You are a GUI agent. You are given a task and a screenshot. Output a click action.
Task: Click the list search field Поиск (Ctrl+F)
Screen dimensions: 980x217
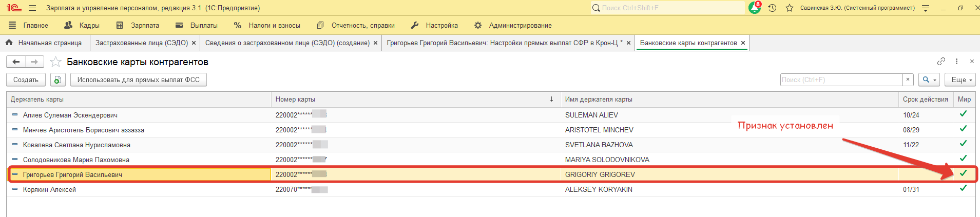[841, 80]
